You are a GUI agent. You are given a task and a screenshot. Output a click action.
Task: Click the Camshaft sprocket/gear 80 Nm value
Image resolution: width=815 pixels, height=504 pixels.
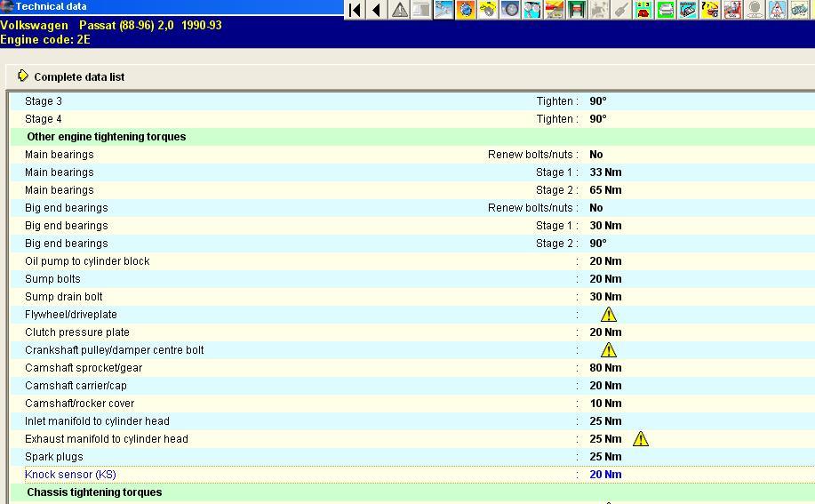click(x=605, y=368)
